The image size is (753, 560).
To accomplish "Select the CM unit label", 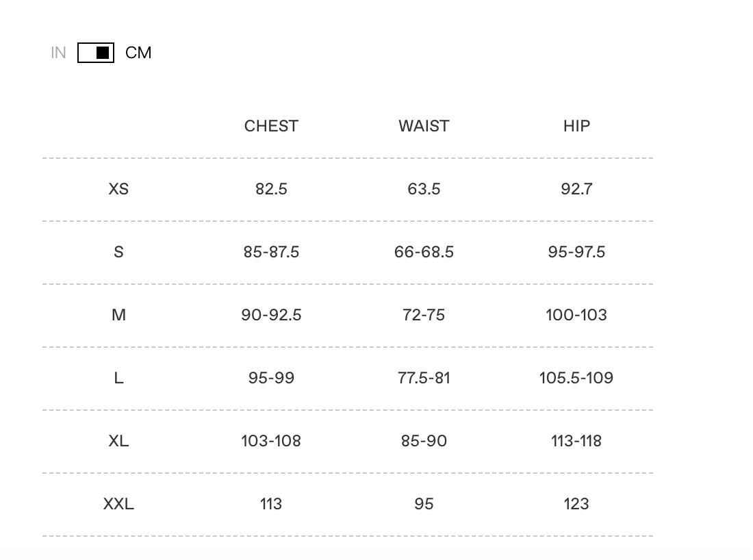I will tap(138, 53).
